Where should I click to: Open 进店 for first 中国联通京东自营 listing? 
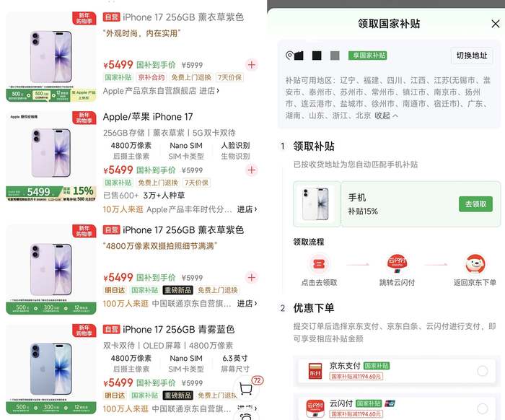247,303
